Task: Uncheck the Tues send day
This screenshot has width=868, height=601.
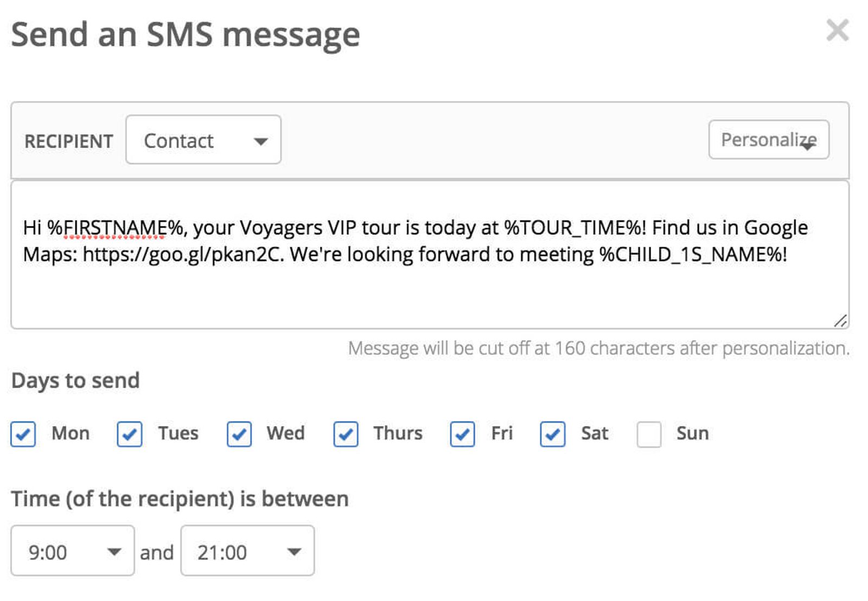Action: 129,434
